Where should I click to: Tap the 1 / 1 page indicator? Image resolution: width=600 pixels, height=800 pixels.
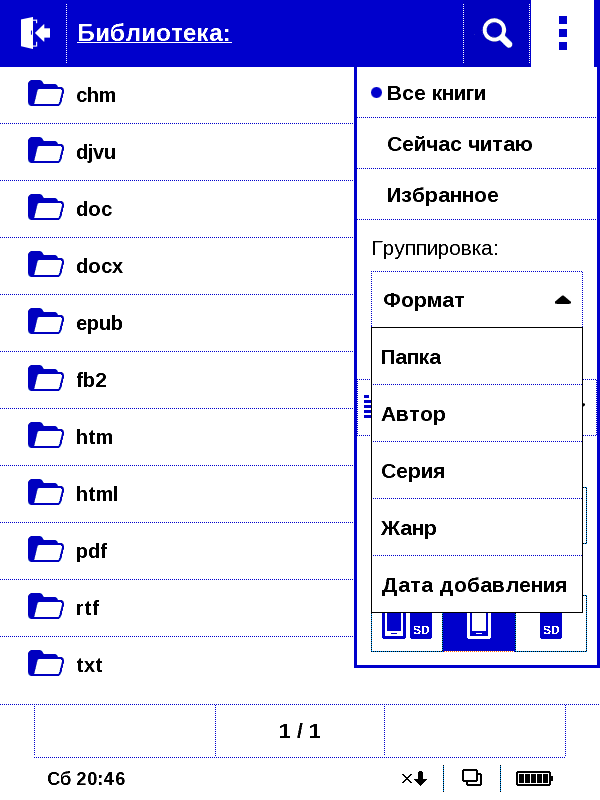pos(299,731)
